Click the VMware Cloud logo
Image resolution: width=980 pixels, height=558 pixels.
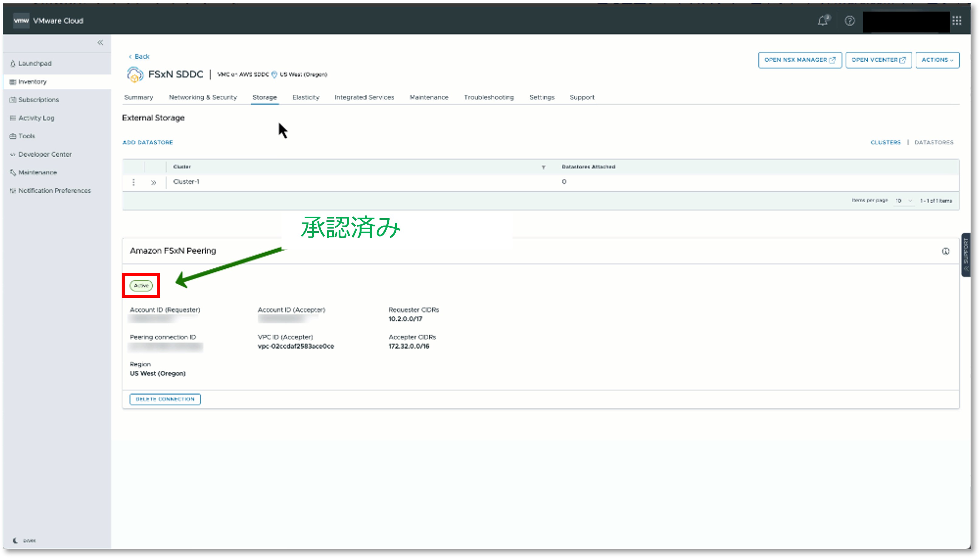coord(21,21)
